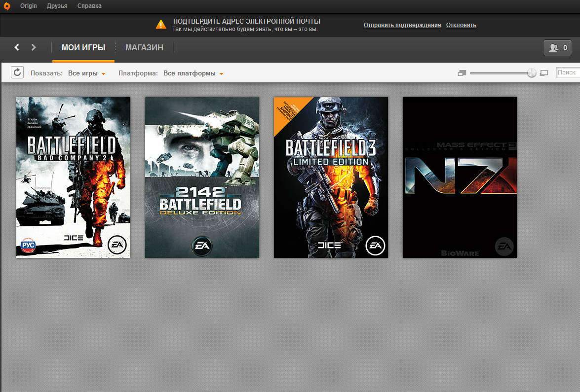Image resolution: width=580 pixels, height=392 pixels.
Task: Open friends list showing 0 online
Action: (x=557, y=48)
